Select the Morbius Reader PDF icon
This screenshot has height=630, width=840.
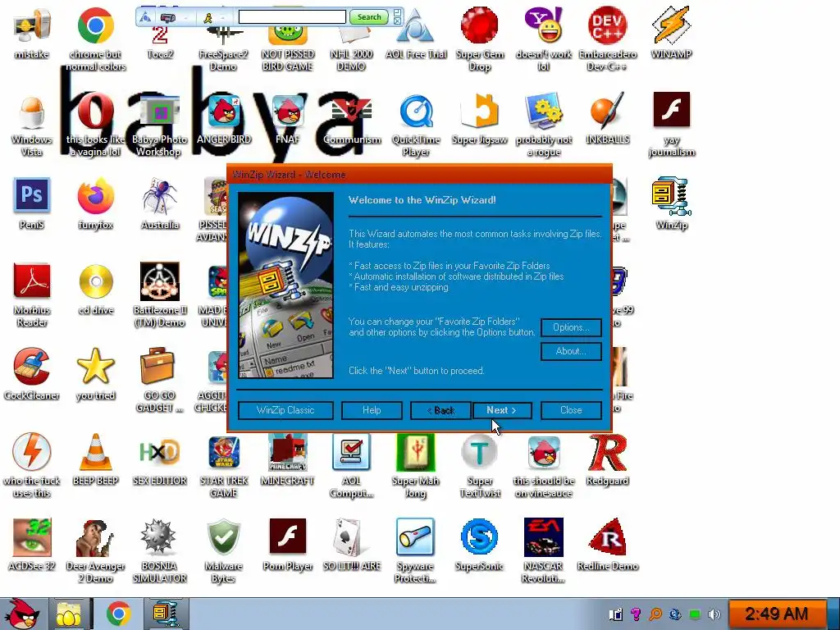tap(32, 294)
